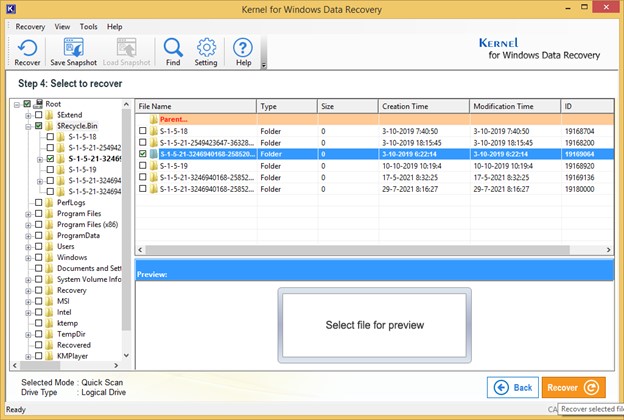Click folder tree horizontal scrollbar right arrow
This screenshot has height=420, width=624.
[x=116, y=365]
